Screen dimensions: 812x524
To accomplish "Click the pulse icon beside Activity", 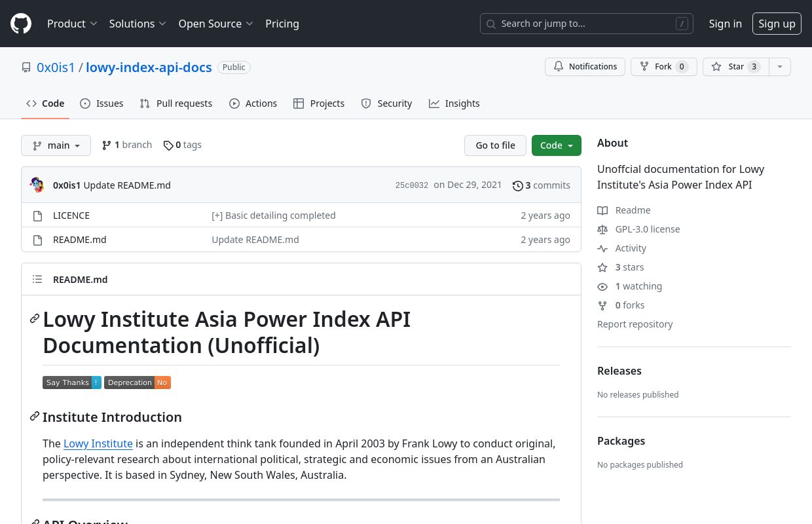I will [602, 248].
